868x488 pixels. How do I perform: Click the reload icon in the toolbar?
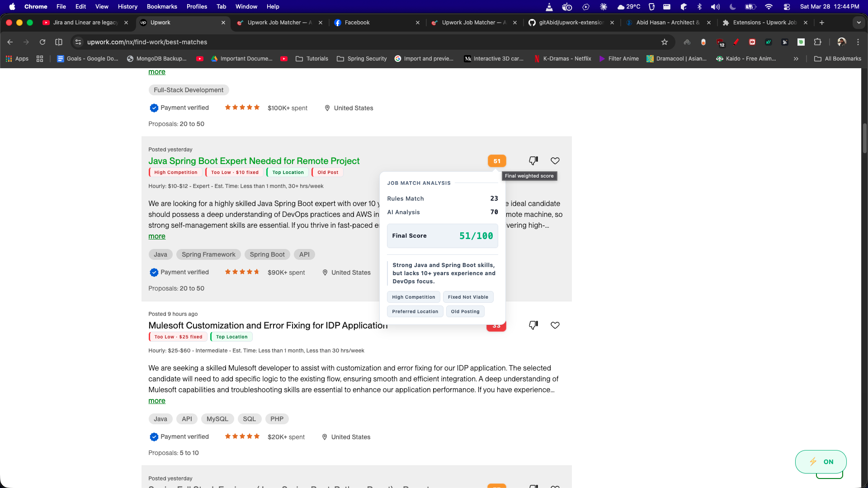42,42
